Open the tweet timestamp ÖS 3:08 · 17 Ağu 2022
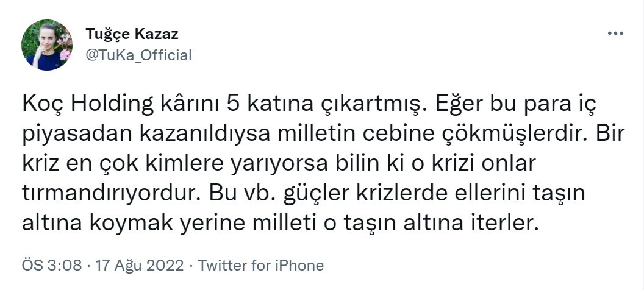 click(x=102, y=266)
